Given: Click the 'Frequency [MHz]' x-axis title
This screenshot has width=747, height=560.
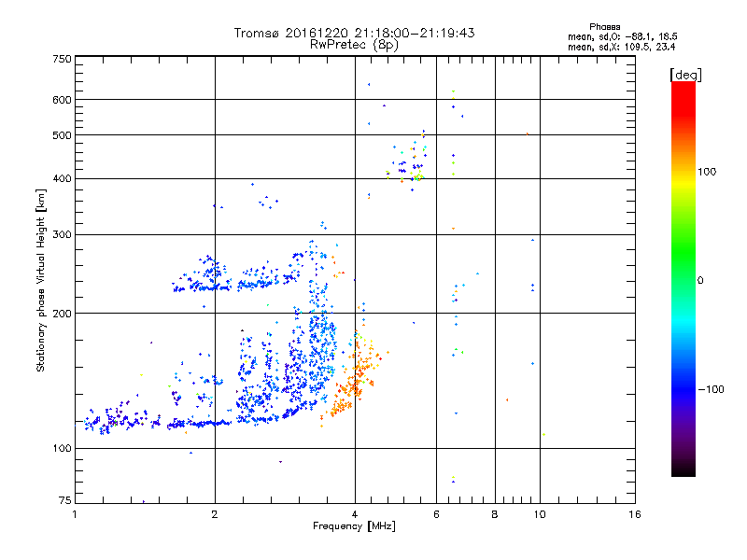Looking at the screenshot, I should tap(354, 526).
